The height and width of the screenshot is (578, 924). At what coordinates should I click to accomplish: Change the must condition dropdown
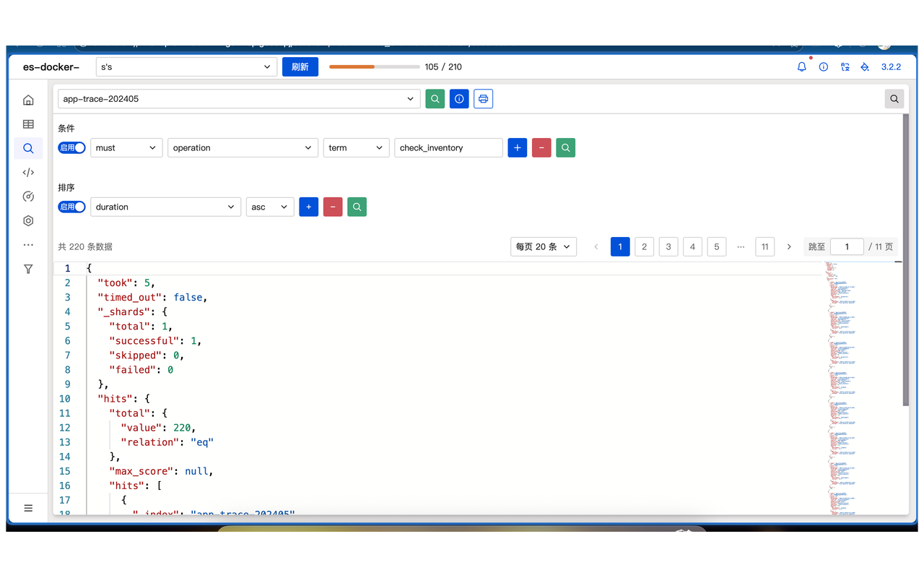(126, 147)
